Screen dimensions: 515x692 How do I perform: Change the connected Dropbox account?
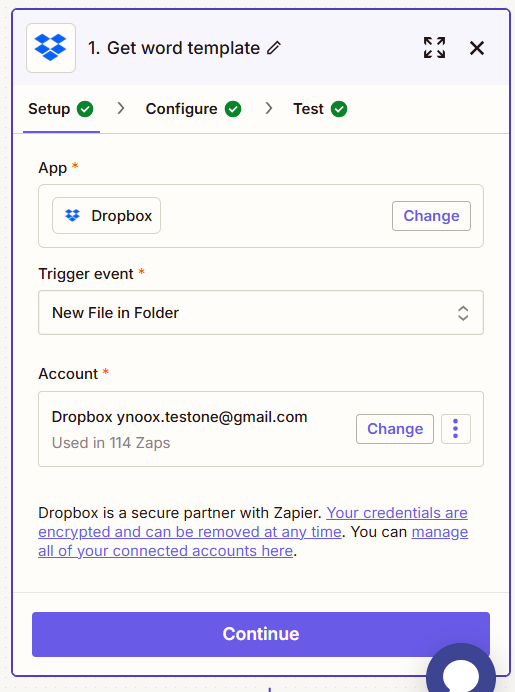pyautogui.click(x=395, y=429)
